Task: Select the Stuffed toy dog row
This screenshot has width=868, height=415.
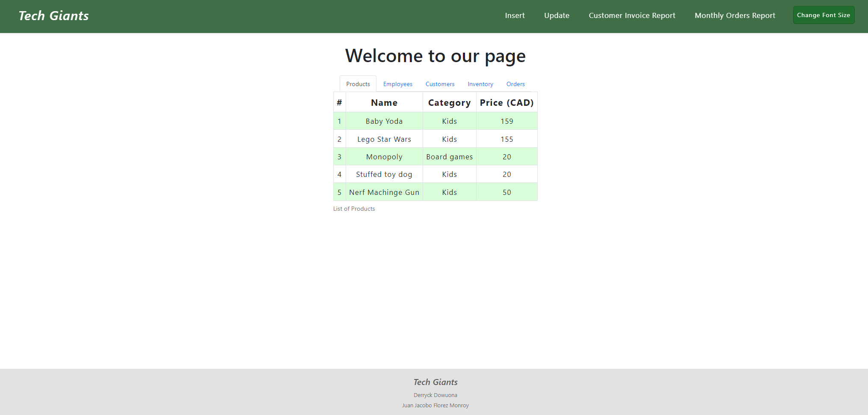Action: [x=435, y=174]
